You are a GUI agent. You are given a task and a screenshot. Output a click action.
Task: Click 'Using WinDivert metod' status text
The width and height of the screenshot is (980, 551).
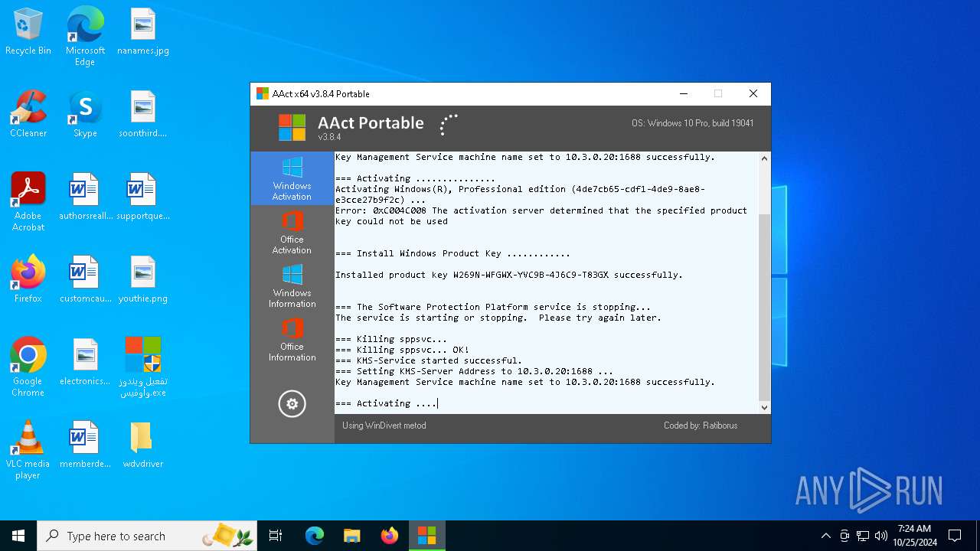click(x=384, y=425)
